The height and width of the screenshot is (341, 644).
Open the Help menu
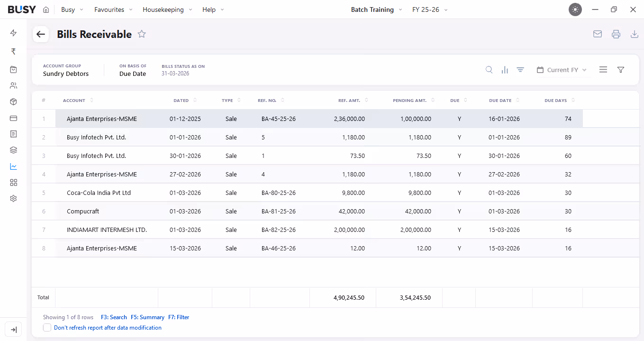[213, 9]
